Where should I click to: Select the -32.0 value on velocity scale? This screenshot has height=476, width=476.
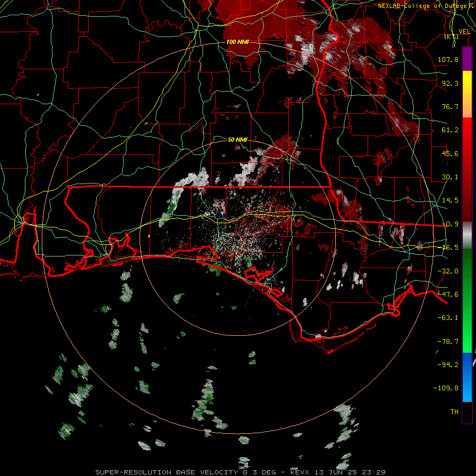(x=448, y=271)
